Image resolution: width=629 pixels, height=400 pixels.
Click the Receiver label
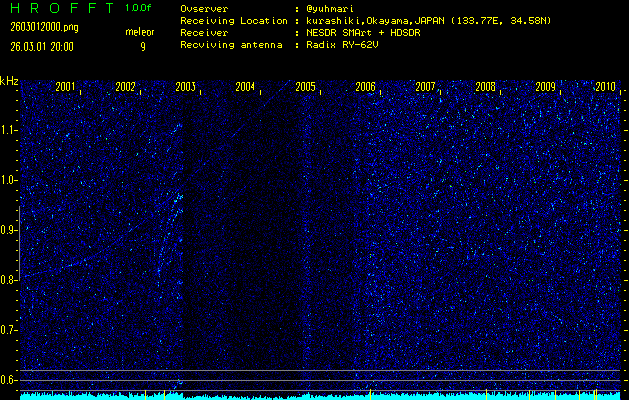[204, 33]
